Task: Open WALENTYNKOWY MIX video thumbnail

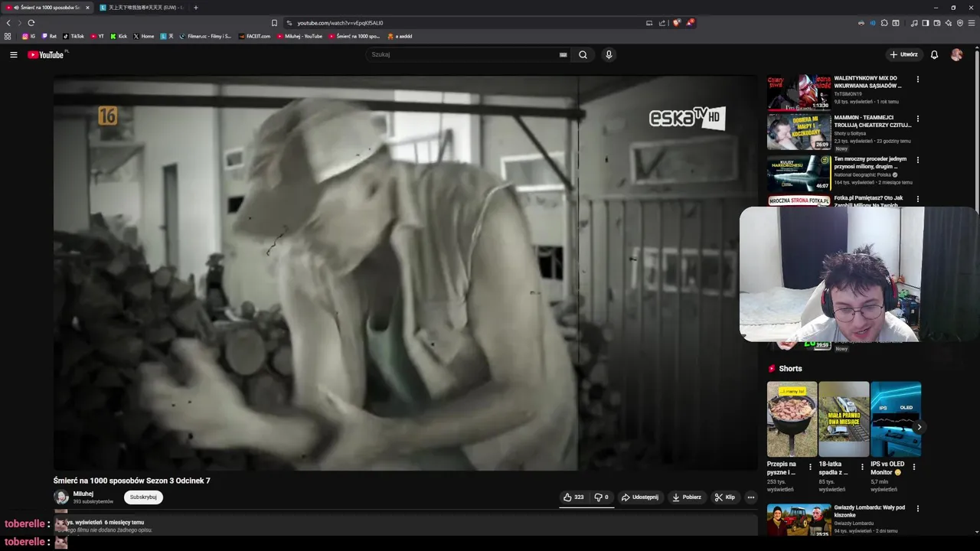Action: click(x=799, y=93)
